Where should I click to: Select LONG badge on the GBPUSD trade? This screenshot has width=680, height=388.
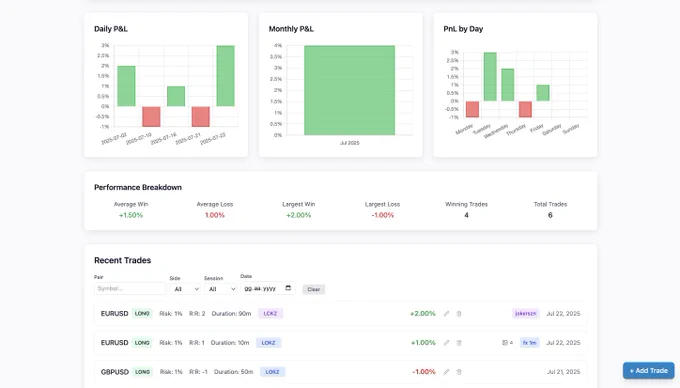point(142,372)
